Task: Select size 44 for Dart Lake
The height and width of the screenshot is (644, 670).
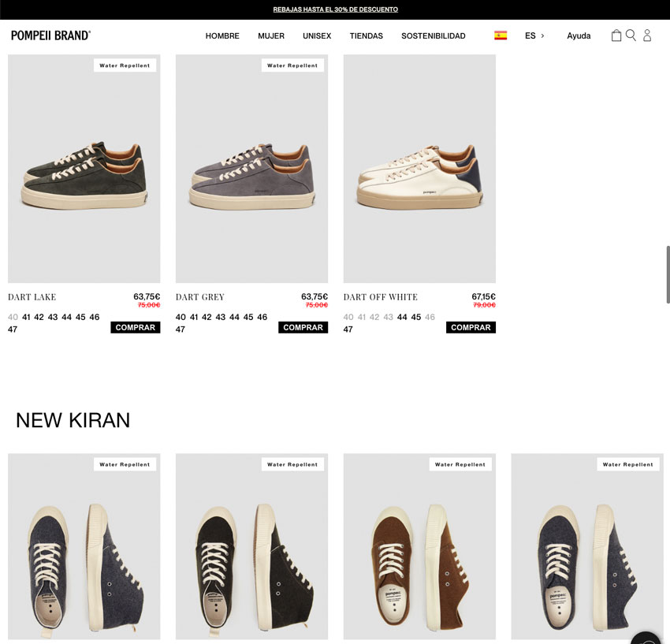Action: [x=67, y=317]
